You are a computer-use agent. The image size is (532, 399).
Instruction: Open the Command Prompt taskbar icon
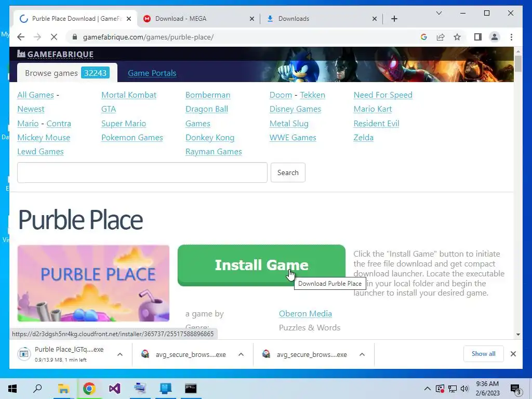tap(191, 389)
